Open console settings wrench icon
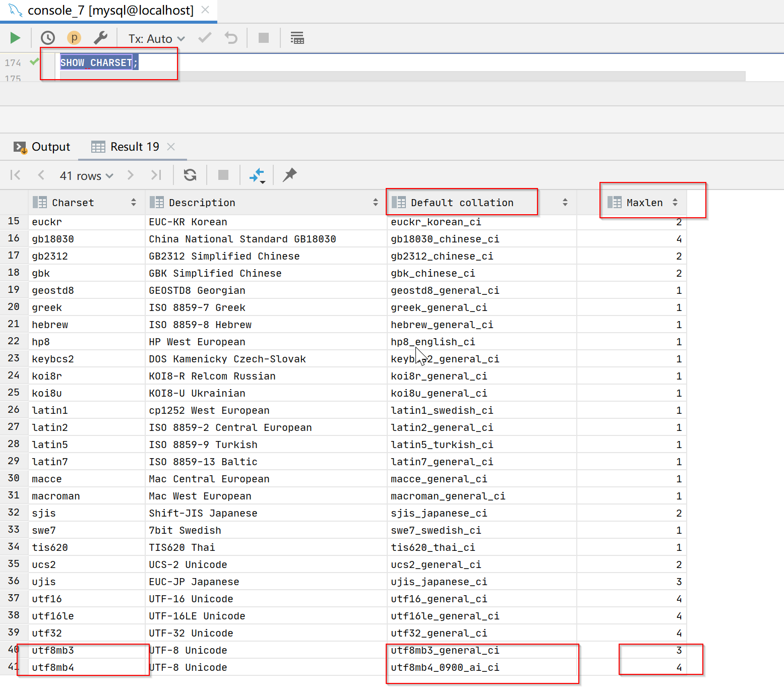 click(100, 38)
